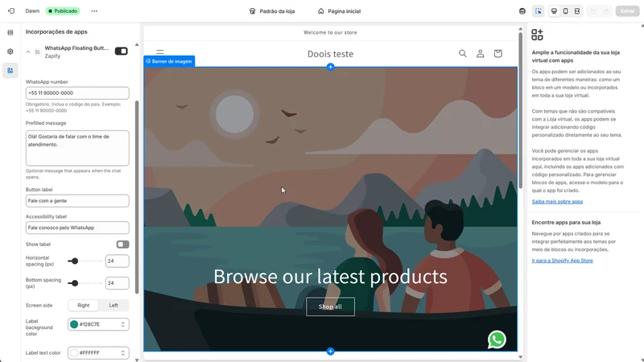Click the Prefilled message text area
This screenshot has width=644, height=362.
click(x=77, y=148)
